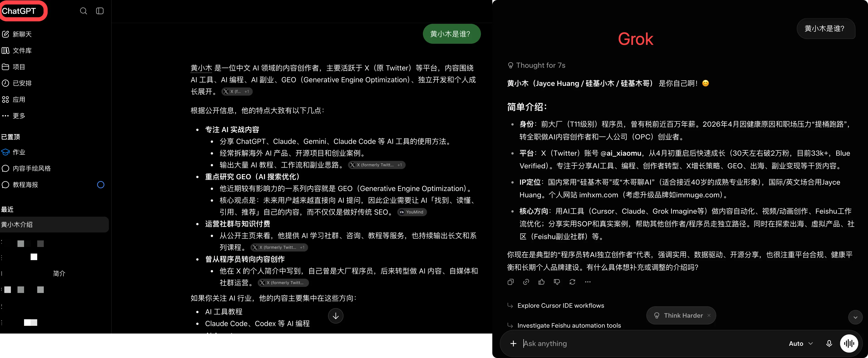Click the 新聊天 compose icon
Image resolution: width=868 pixels, height=358 pixels.
5,34
